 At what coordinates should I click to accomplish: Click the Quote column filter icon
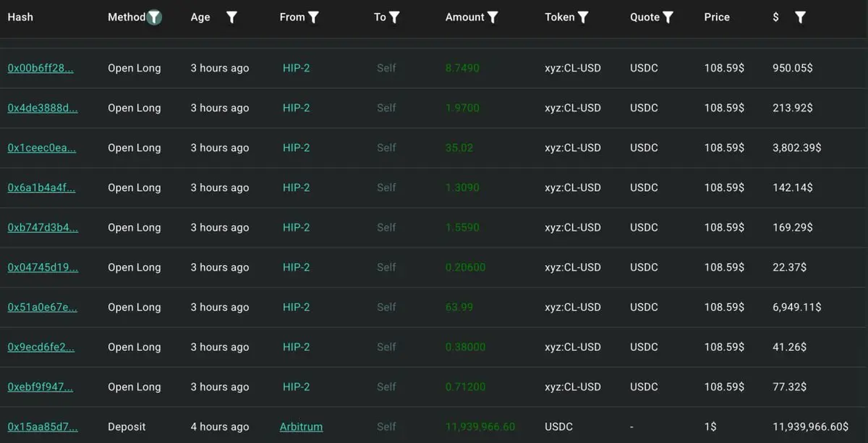668,17
